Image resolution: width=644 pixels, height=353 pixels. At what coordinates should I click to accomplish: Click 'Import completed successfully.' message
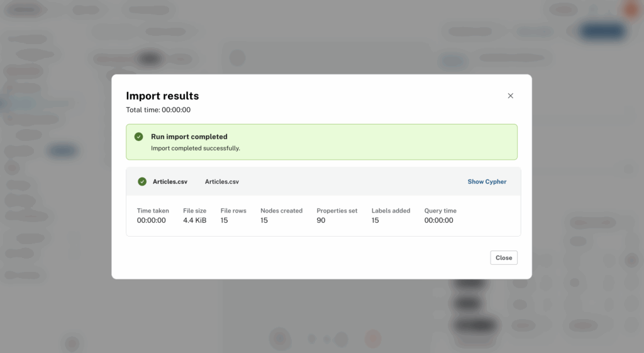pos(196,148)
